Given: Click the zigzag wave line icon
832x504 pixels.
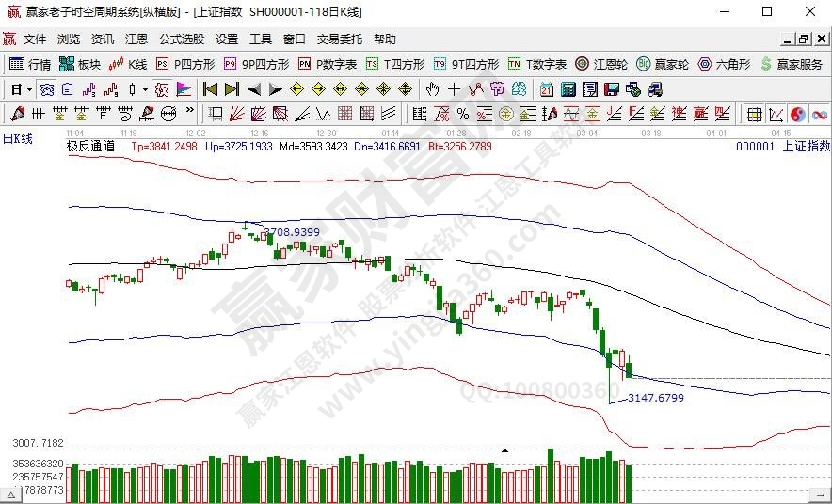Looking at the screenshot, I should click(x=323, y=114).
